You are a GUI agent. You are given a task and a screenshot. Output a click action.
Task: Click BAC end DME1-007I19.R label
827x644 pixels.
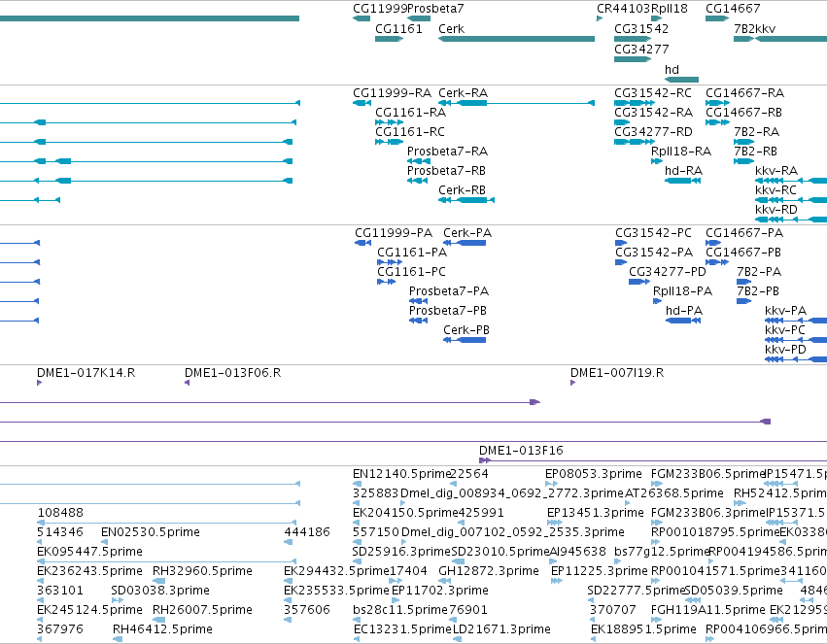tap(617, 374)
